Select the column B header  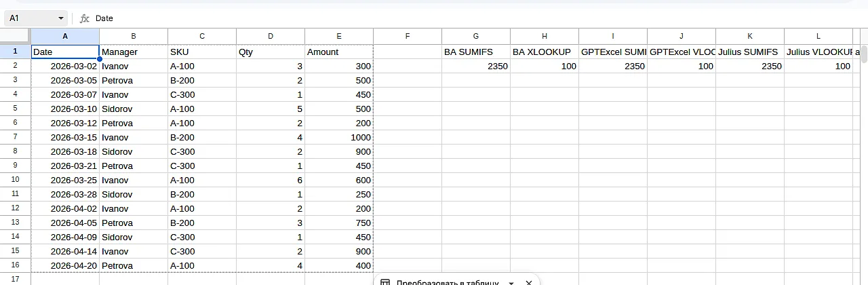coord(134,36)
